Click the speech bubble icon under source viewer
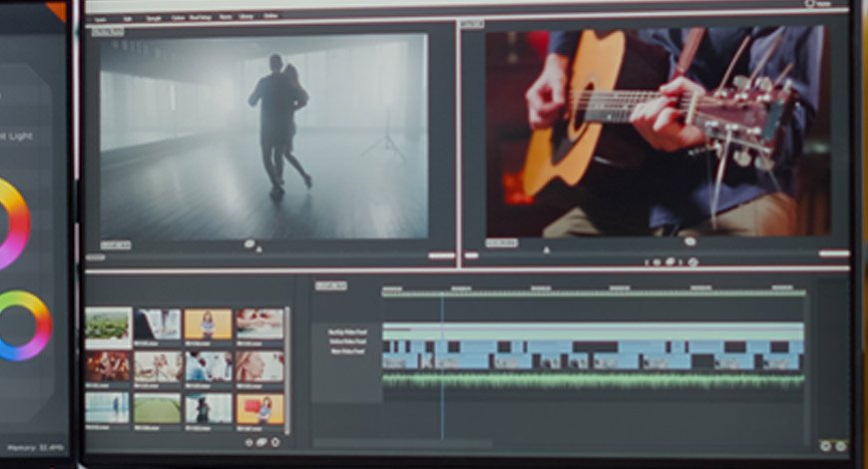Image resolution: width=868 pixels, height=469 pixels. click(x=249, y=243)
